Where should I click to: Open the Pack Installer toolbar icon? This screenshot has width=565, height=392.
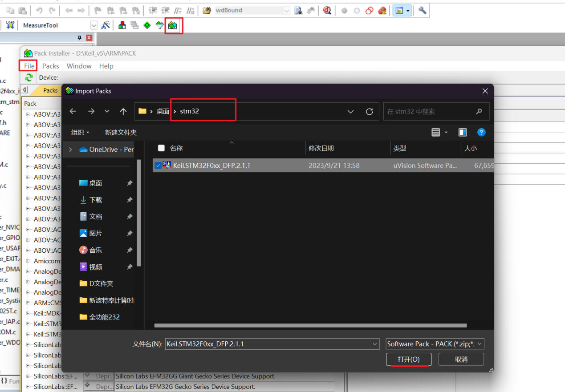coord(172,25)
